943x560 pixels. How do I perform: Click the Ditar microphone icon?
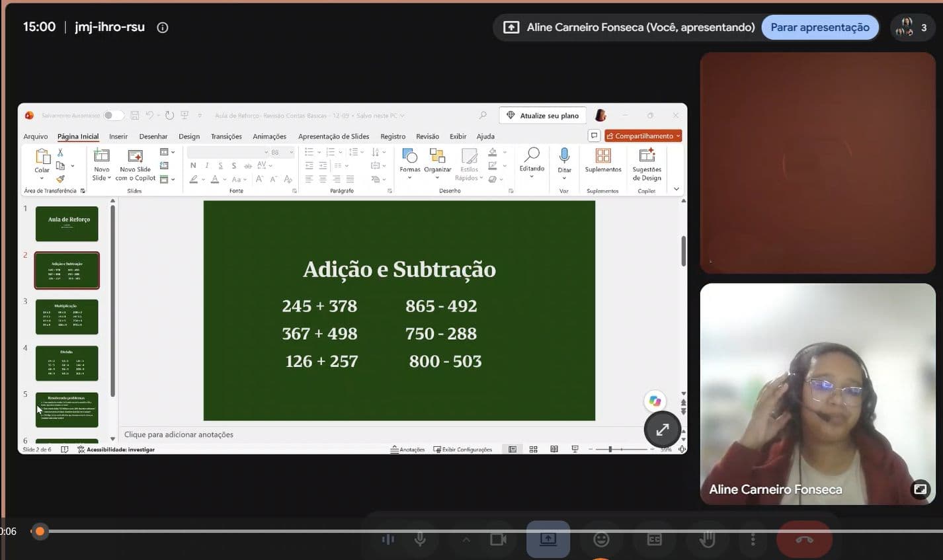pos(564,156)
